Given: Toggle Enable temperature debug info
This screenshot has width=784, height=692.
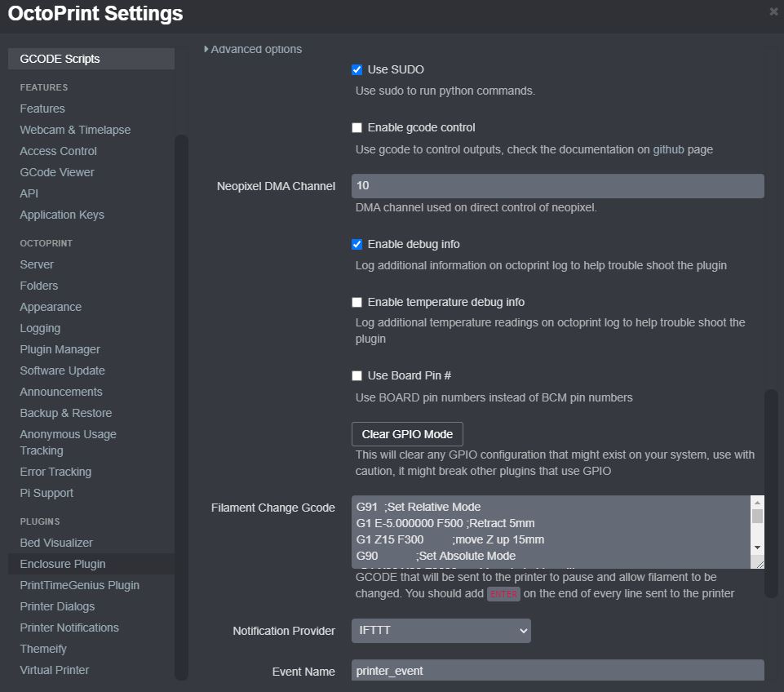Looking at the screenshot, I should pos(357,303).
